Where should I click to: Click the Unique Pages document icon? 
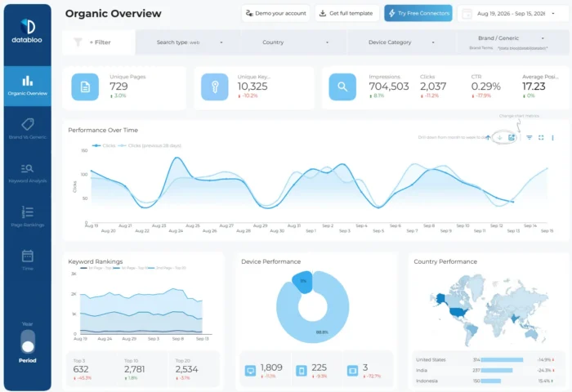click(x=85, y=87)
